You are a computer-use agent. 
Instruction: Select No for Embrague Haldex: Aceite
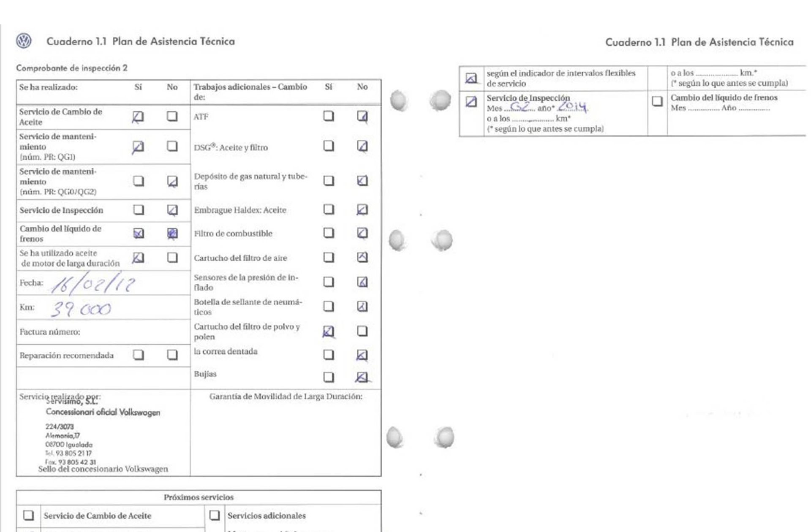pyautogui.click(x=362, y=210)
